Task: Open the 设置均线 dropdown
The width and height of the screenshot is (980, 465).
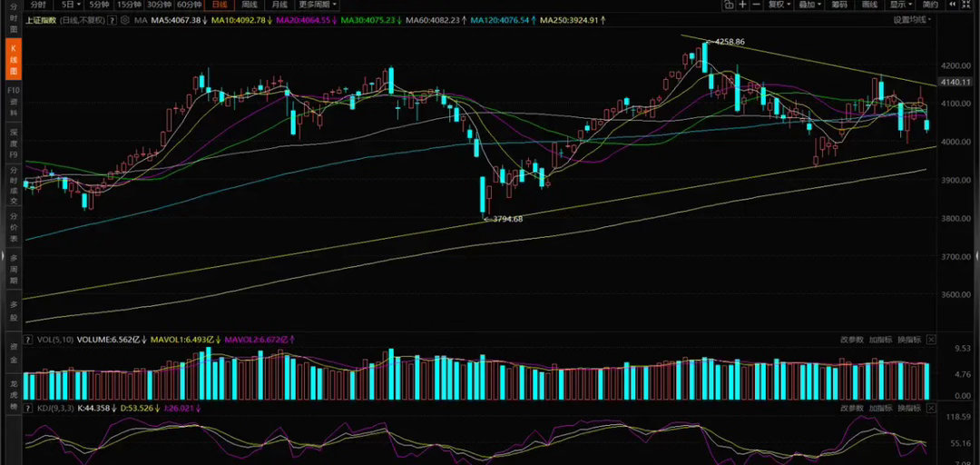Action: (912, 19)
